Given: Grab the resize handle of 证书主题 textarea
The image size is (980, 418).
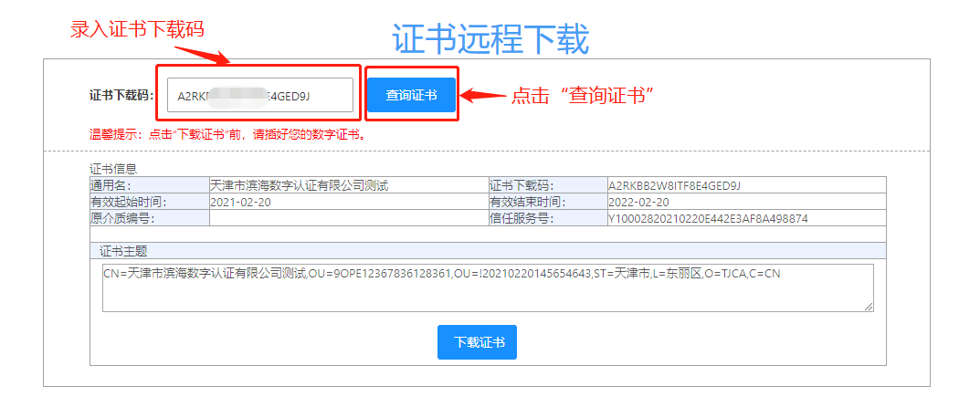Looking at the screenshot, I should (x=869, y=307).
